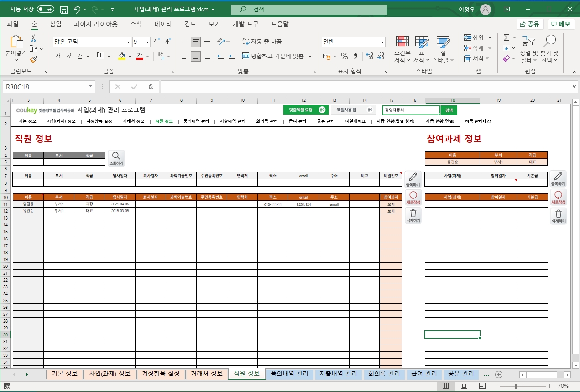Image resolution: width=580 pixels, height=392 pixels.
Task: Switch to Page Layout view icon
Action: 464,386
